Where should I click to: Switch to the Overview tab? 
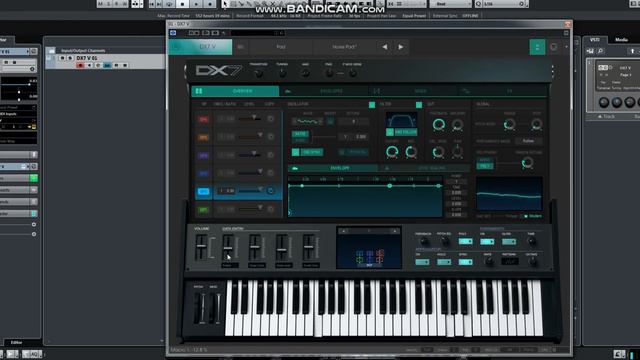pos(236,91)
